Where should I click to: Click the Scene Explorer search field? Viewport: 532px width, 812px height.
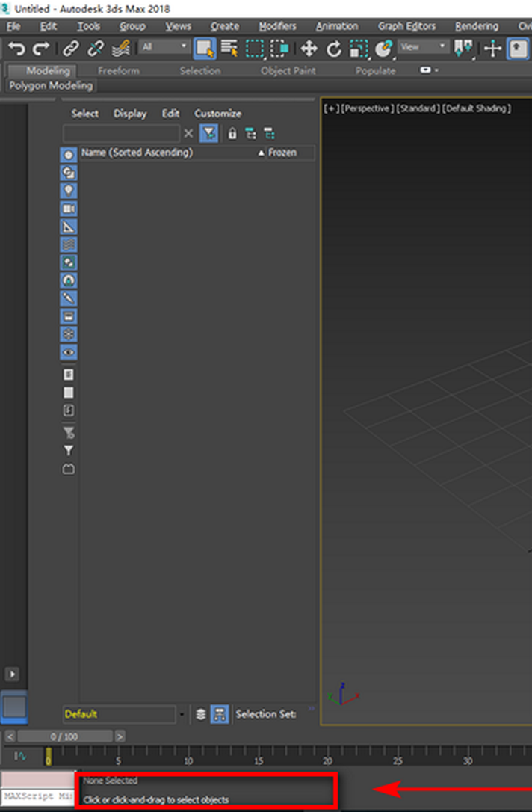point(121,134)
